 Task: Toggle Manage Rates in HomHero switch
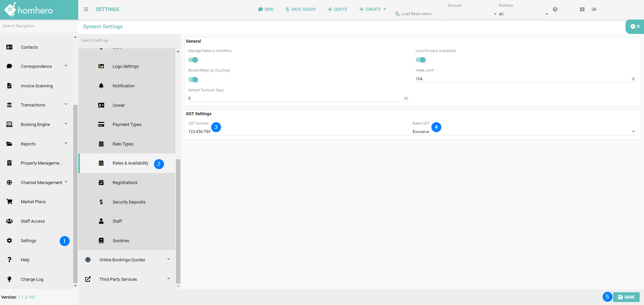tap(193, 60)
